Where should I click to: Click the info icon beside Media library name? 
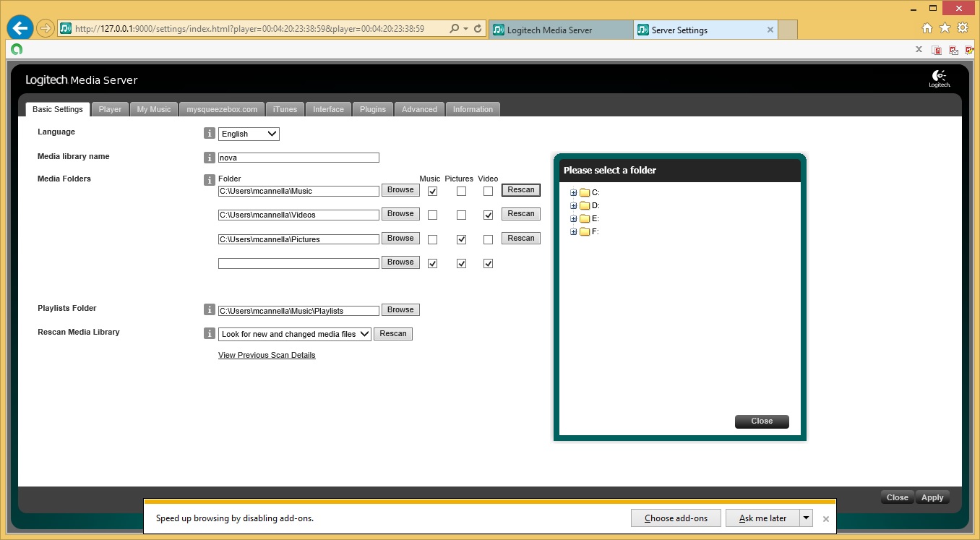click(210, 158)
